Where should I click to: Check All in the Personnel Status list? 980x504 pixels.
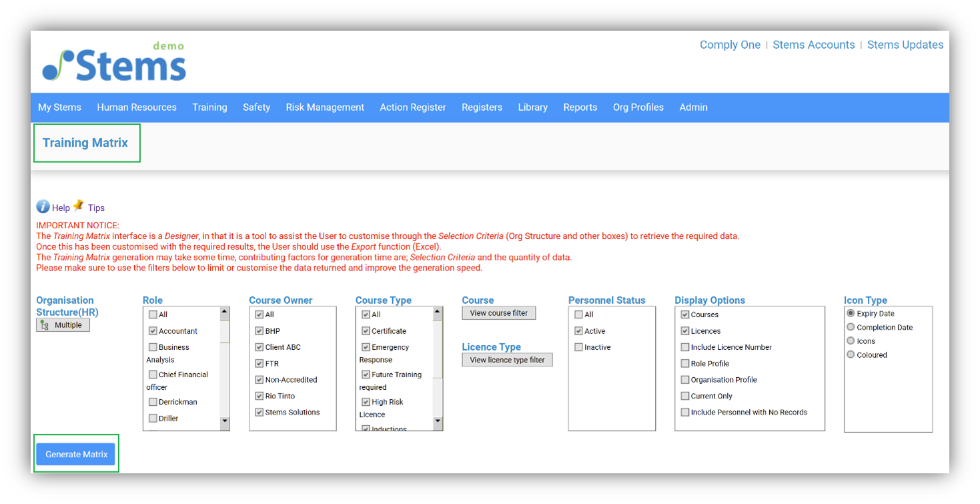coord(578,314)
